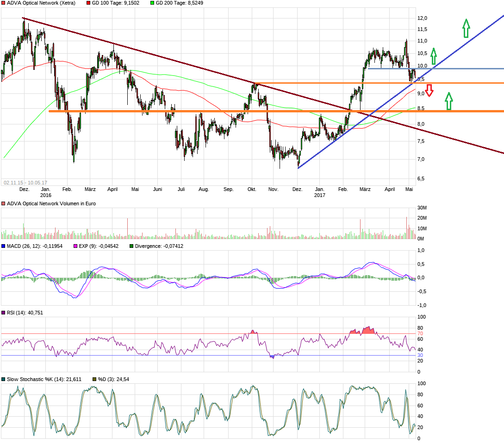Click the 'Okt.' month label on time axis
The image size is (504, 443).
(x=252, y=189)
